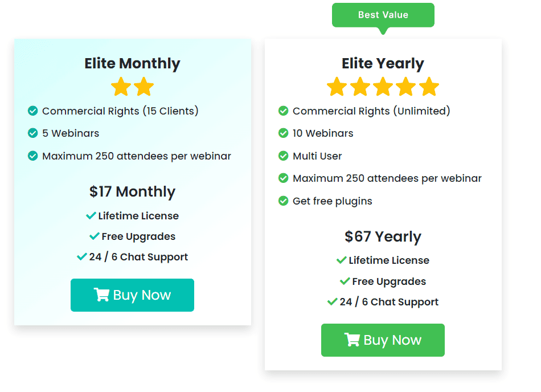Click the $17 Monthly price text

[x=132, y=191]
